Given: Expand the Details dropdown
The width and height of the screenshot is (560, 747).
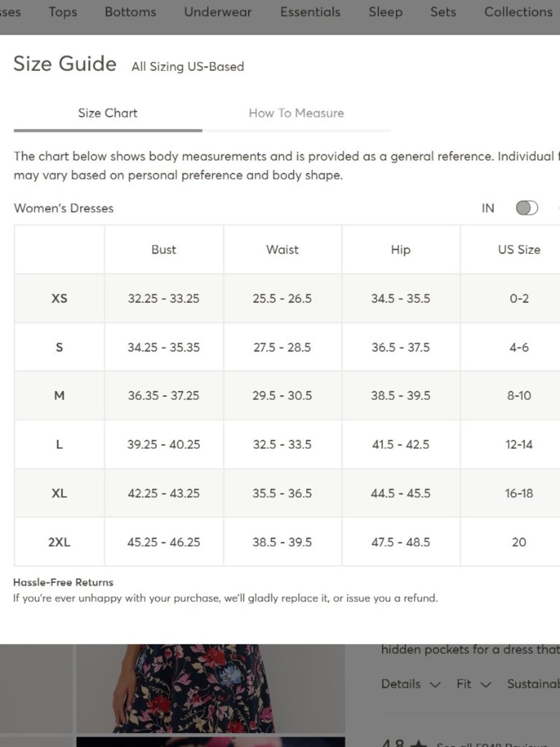Looking at the screenshot, I should [x=410, y=684].
